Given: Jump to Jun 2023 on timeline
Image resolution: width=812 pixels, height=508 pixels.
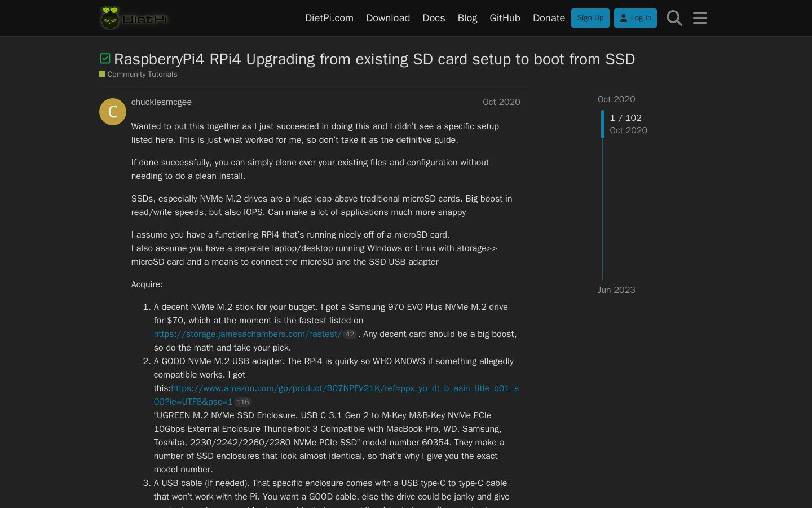Looking at the screenshot, I should tap(616, 290).
